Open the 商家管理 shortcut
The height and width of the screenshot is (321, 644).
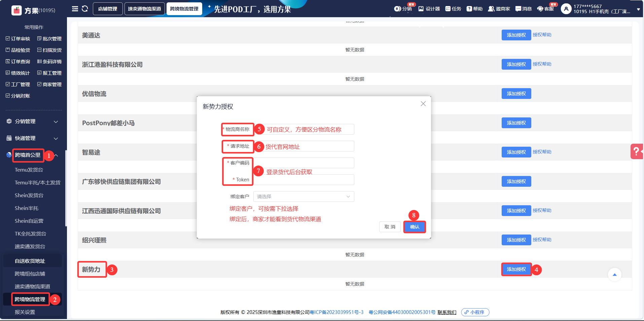49,84
